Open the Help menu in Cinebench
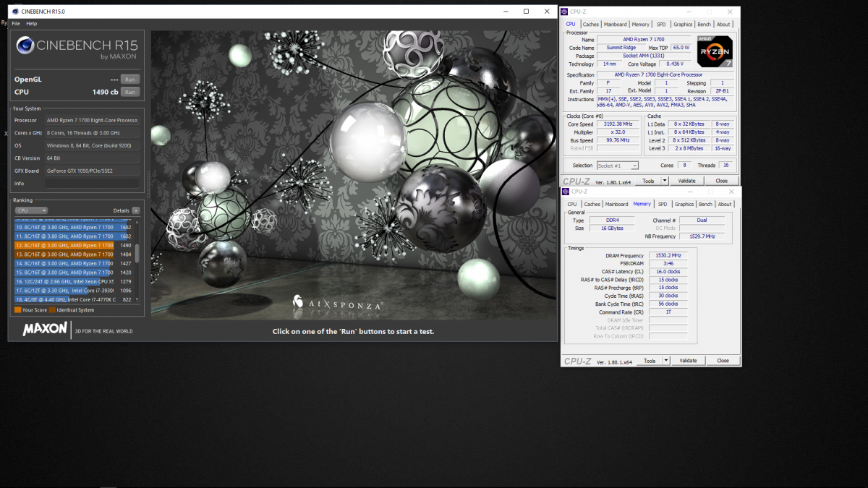 point(32,24)
